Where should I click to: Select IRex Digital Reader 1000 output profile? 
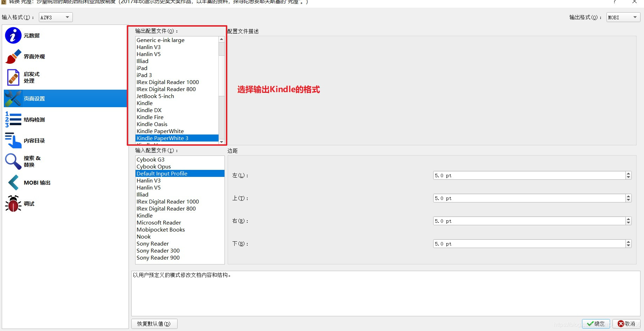[177, 82]
